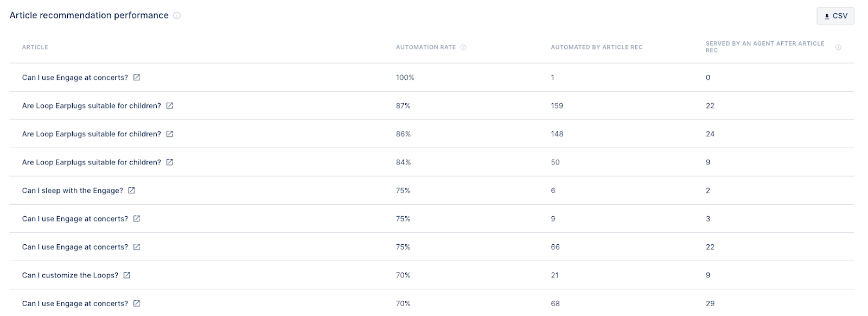
Task: Open the "Can I sleep with the Engage?" article
Action: (x=73, y=191)
